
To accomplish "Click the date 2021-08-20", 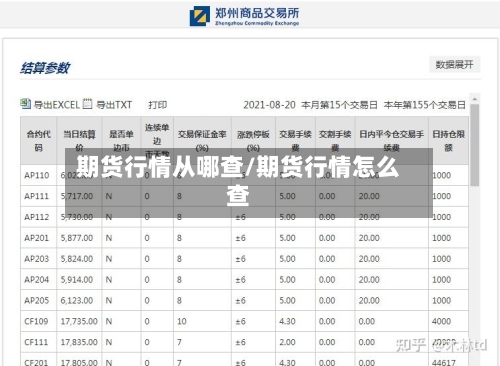I will [269, 105].
